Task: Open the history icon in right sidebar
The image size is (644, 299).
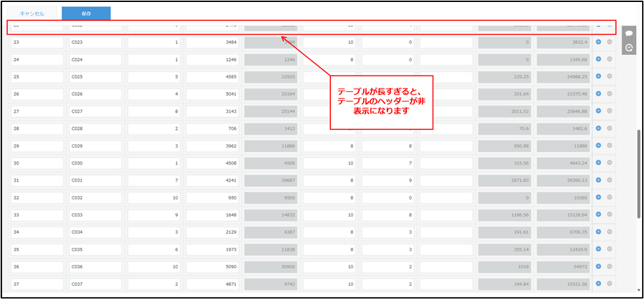Action: (629, 48)
